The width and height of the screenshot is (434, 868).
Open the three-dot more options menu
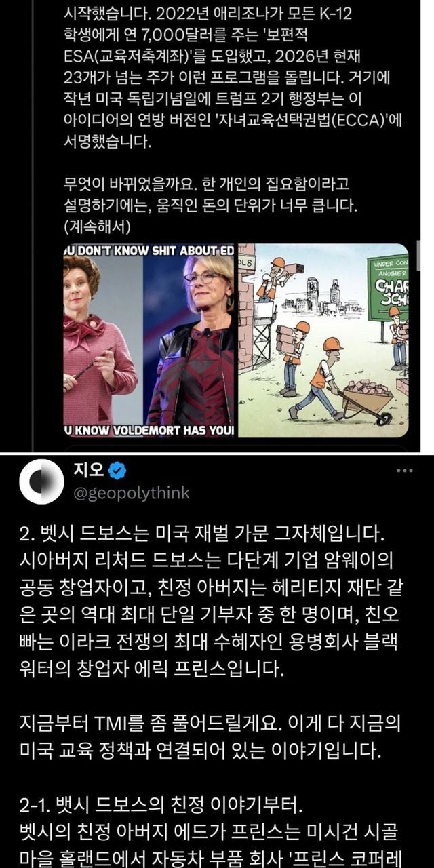[x=404, y=471]
